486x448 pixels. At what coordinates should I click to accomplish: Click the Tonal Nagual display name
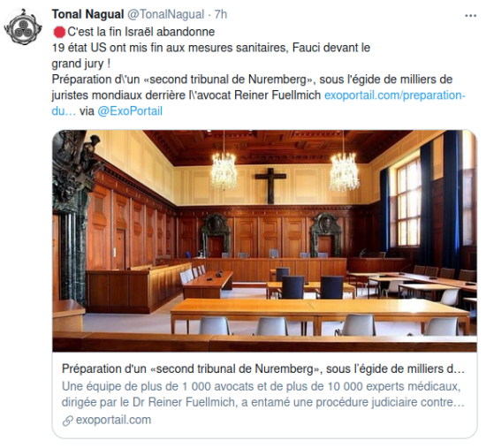click(87, 14)
